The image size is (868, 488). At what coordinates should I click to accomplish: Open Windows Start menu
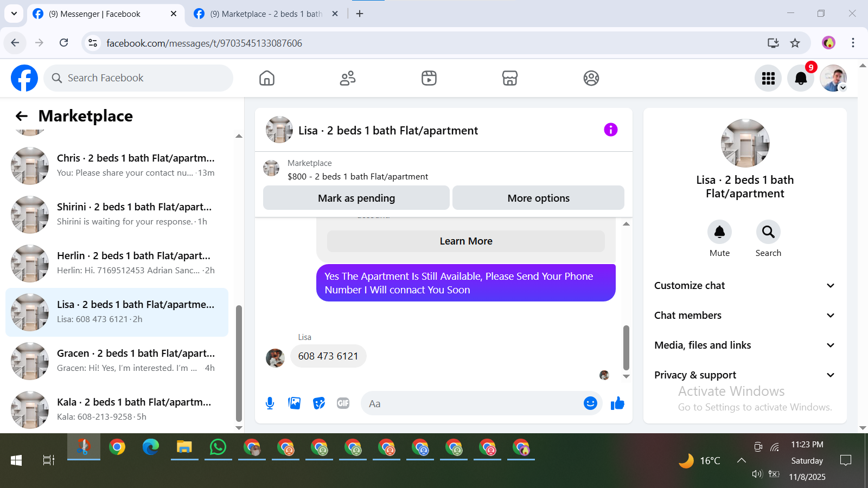tap(16, 460)
